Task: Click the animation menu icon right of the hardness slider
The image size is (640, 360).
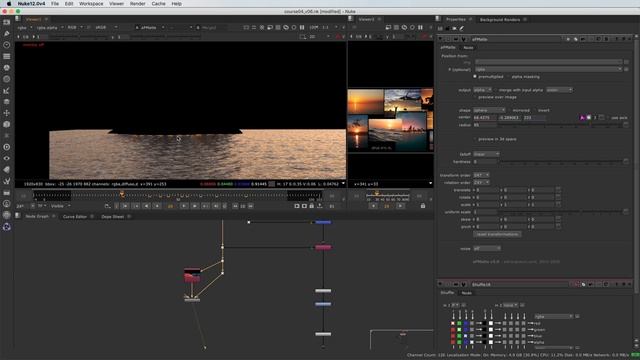Action: point(626,162)
